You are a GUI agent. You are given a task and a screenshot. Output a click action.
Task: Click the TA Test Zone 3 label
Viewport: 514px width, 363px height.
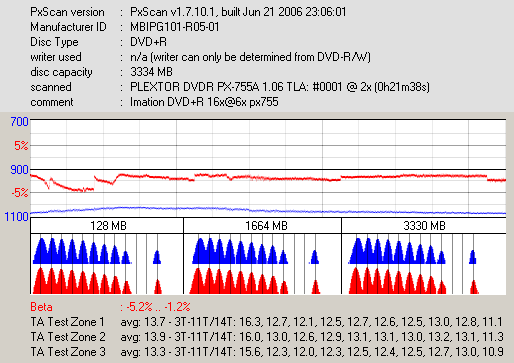[x=68, y=352]
